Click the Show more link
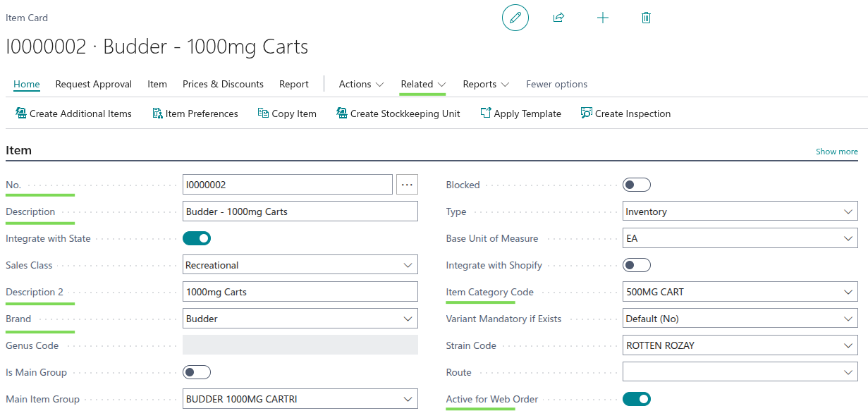 [836, 152]
